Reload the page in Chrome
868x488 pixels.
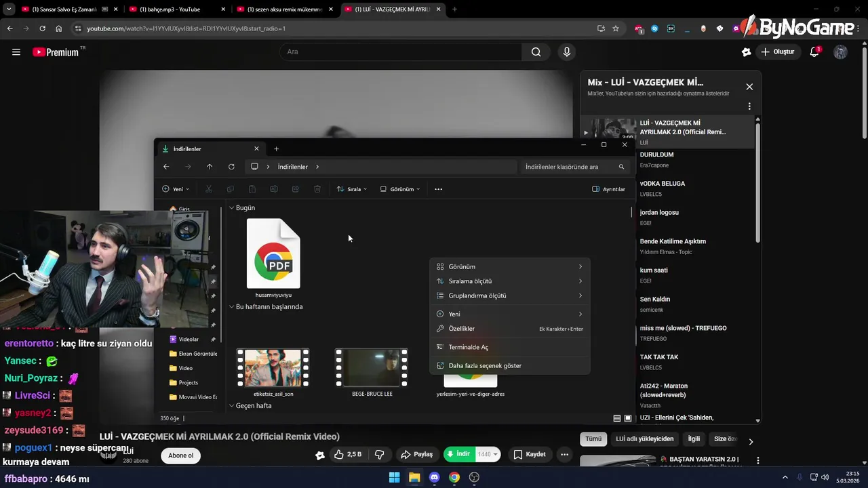[42, 28]
